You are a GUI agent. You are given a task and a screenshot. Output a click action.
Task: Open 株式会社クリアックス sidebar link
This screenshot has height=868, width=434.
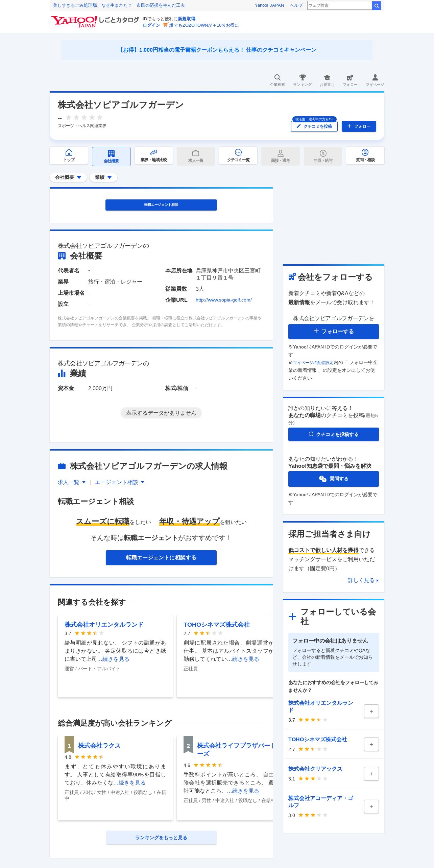coord(315,769)
